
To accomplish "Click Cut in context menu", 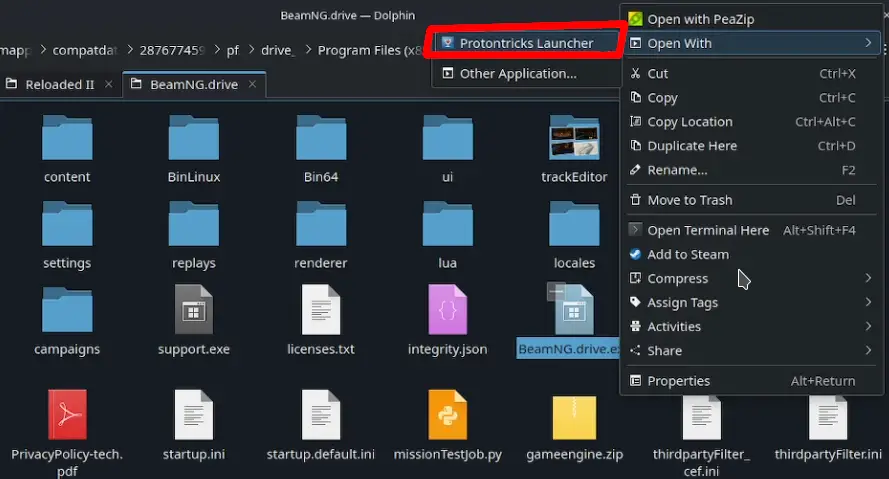I will coord(754,74).
